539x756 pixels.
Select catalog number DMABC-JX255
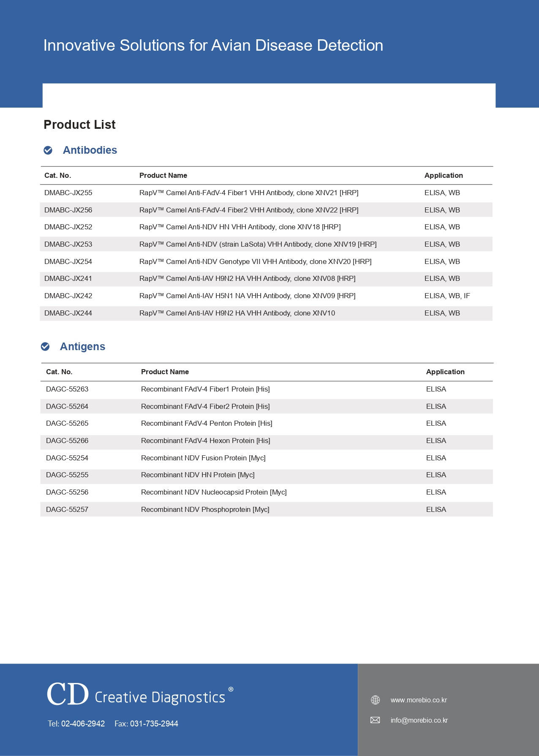tap(68, 193)
